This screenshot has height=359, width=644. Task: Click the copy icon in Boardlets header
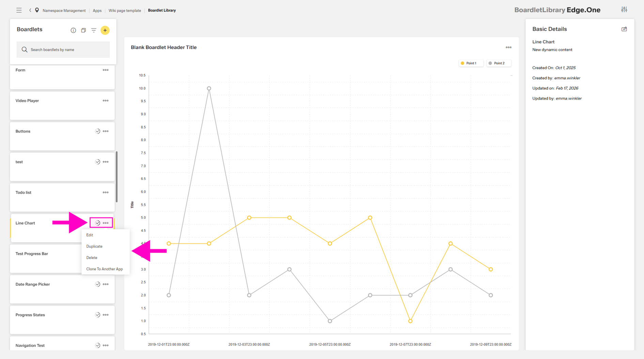pos(83,30)
